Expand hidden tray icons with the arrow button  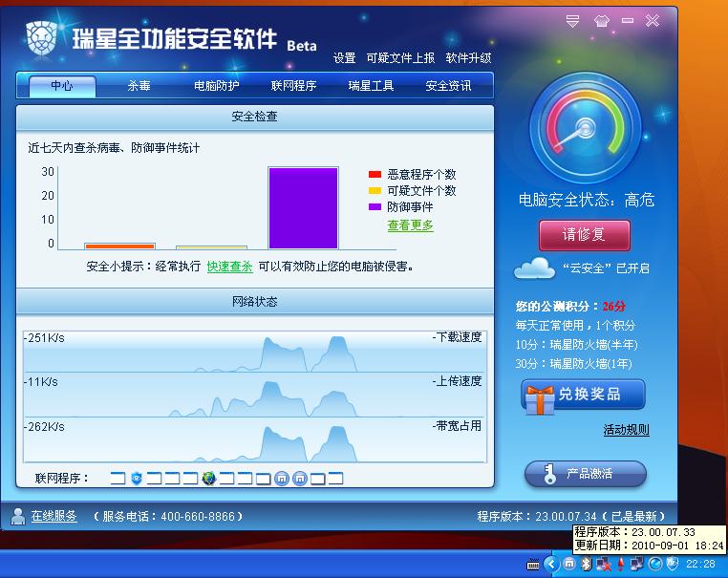(x=551, y=564)
